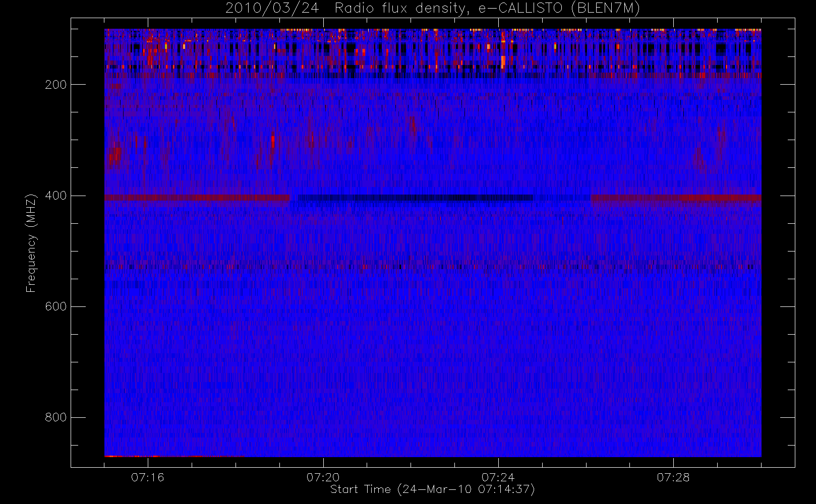816x504 pixels.
Task: Click the dark blue band segment at 400 MHz
Action: (416, 198)
